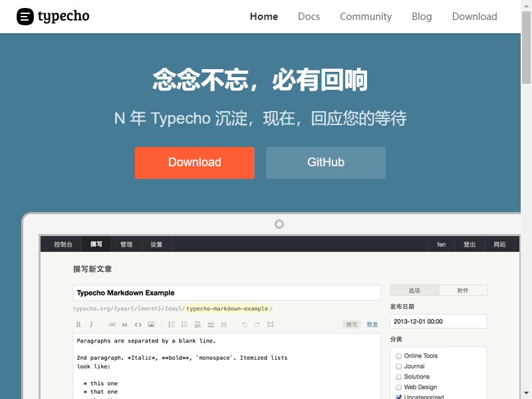Open the Blog page
This screenshot has height=399, width=532.
point(422,17)
